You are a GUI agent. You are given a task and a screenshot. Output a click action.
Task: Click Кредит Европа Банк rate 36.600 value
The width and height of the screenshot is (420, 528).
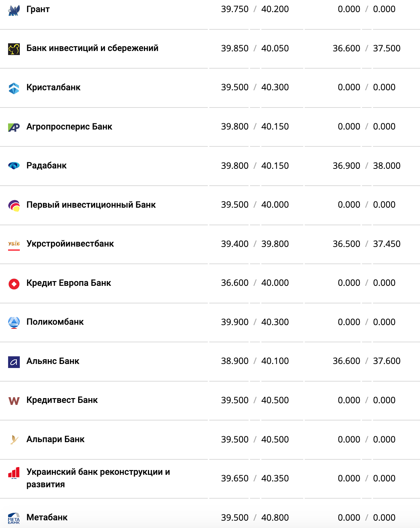coord(235,283)
